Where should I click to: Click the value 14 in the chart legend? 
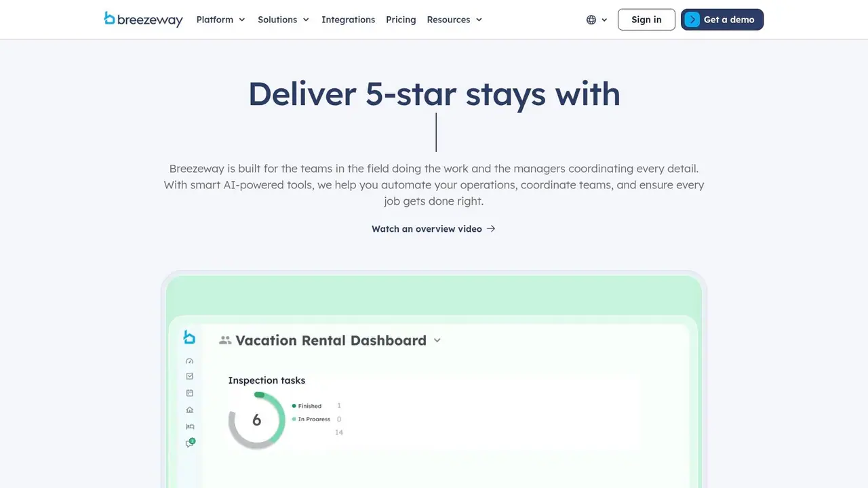click(x=339, y=432)
